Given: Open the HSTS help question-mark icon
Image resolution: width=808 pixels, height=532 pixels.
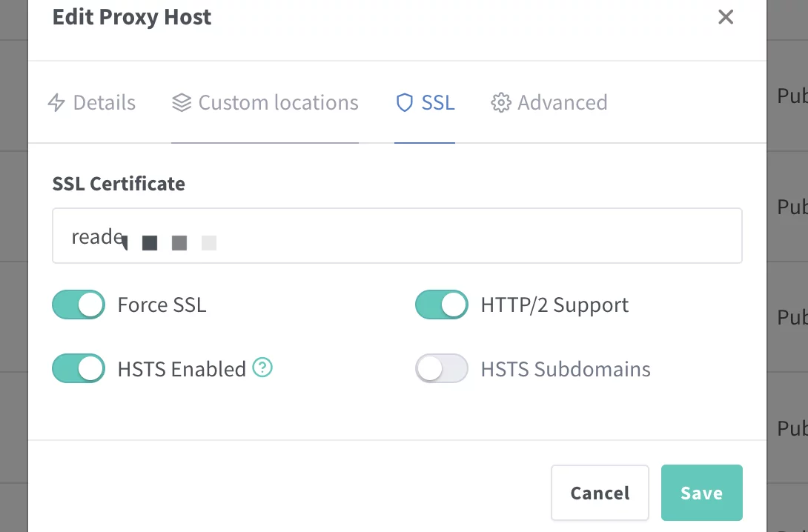Looking at the screenshot, I should click(262, 368).
